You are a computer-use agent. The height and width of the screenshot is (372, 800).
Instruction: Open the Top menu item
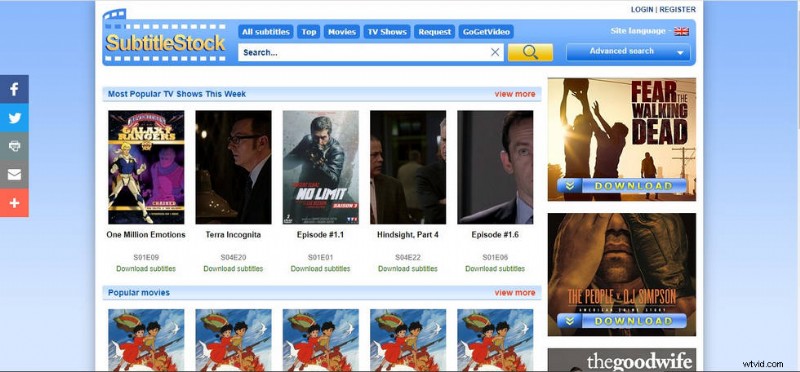(309, 32)
